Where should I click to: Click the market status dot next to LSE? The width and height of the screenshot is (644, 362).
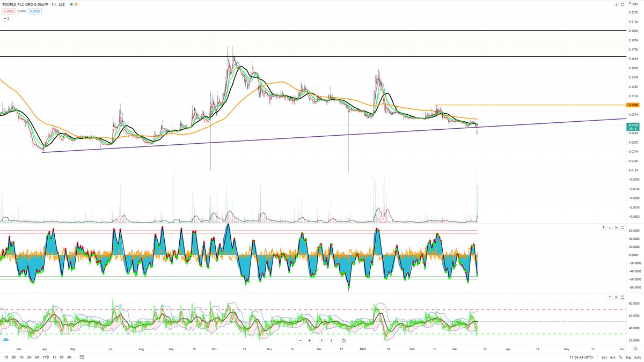(70, 4)
